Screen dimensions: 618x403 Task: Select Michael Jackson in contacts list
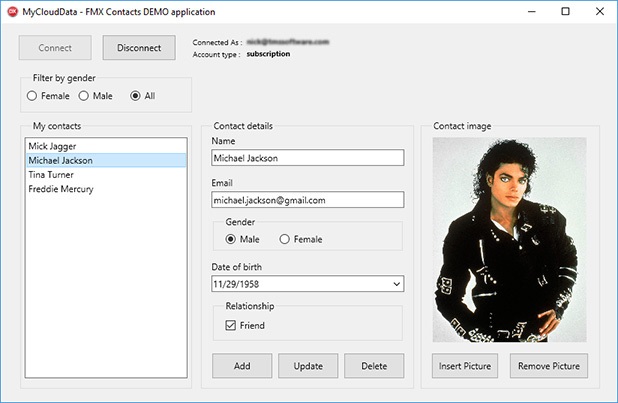pos(106,160)
